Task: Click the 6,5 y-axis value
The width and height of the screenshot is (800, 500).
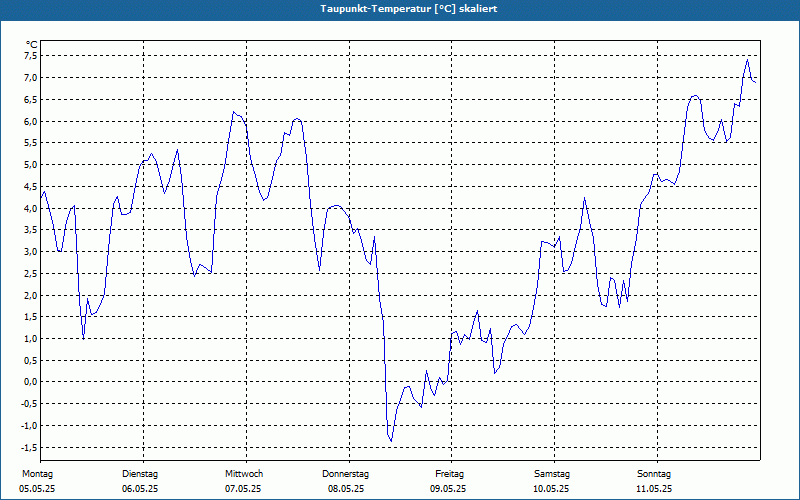Action: point(31,99)
